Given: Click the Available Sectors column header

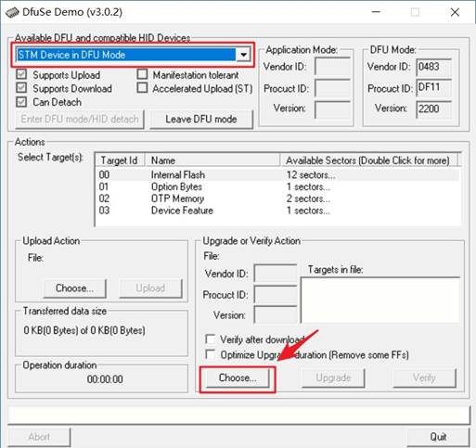Looking at the screenshot, I should click(x=368, y=160).
